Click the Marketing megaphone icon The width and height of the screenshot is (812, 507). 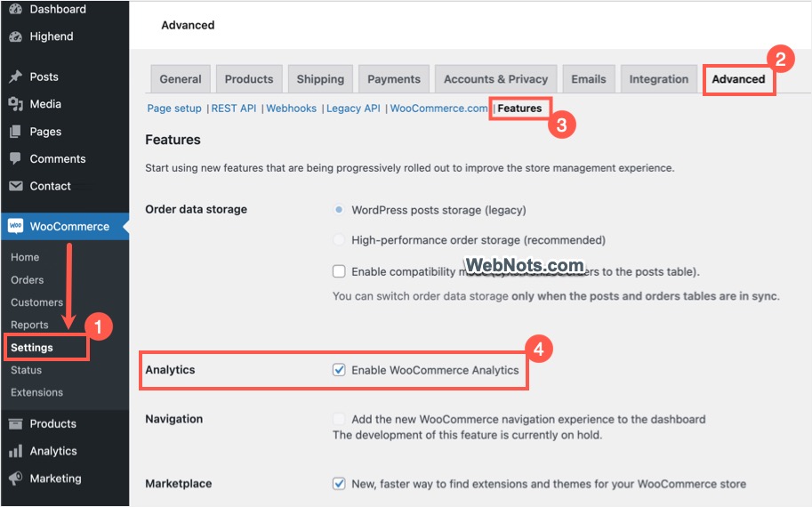(x=15, y=478)
